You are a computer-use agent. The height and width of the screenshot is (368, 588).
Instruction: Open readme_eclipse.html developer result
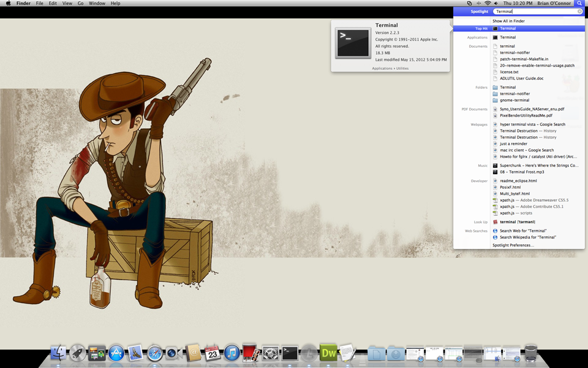pyautogui.click(x=519, y=180)
